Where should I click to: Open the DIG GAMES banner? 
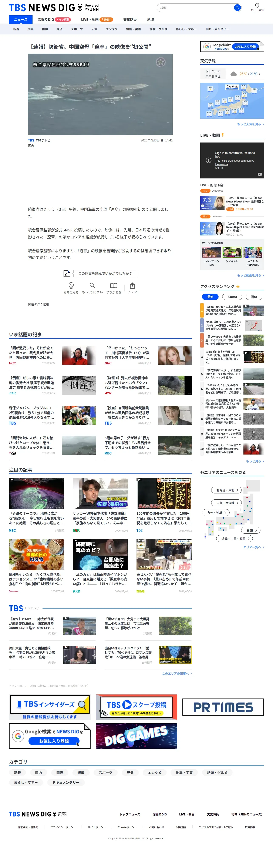point(136,736)
